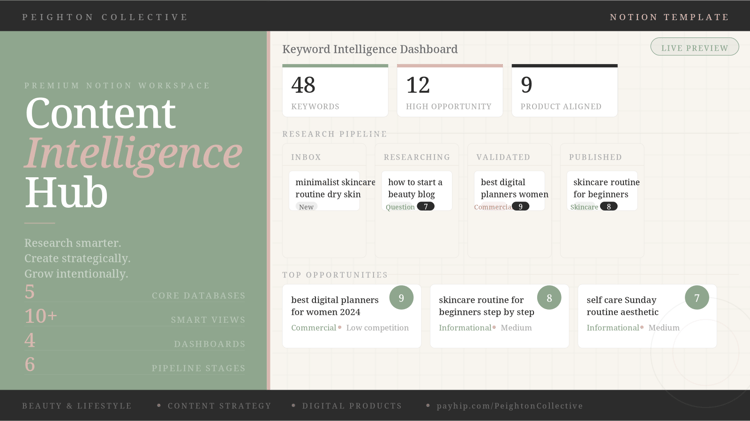The height and width of the screenshot is (421, 750).
Task: Click the NOTION TEMPLATE header label
Action: point(669,17)
